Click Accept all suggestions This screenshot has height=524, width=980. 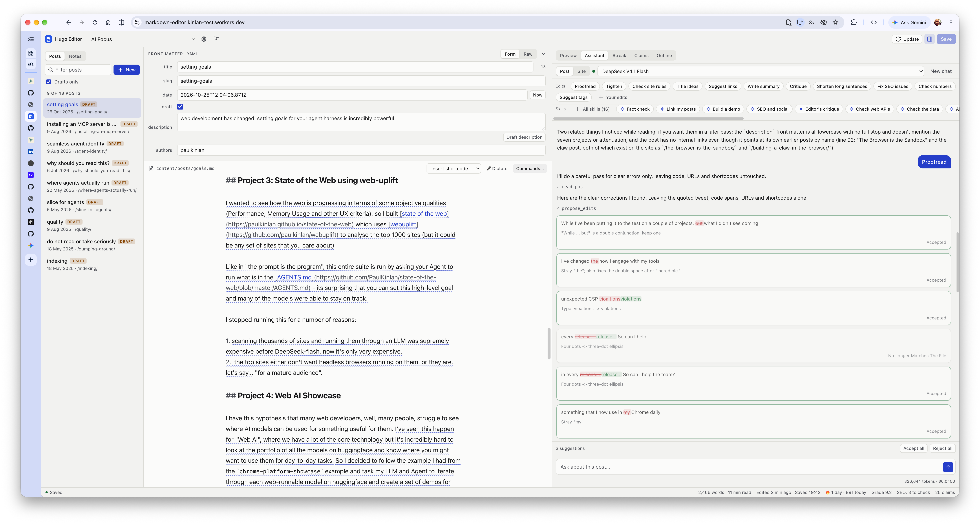tap(913, 448)
